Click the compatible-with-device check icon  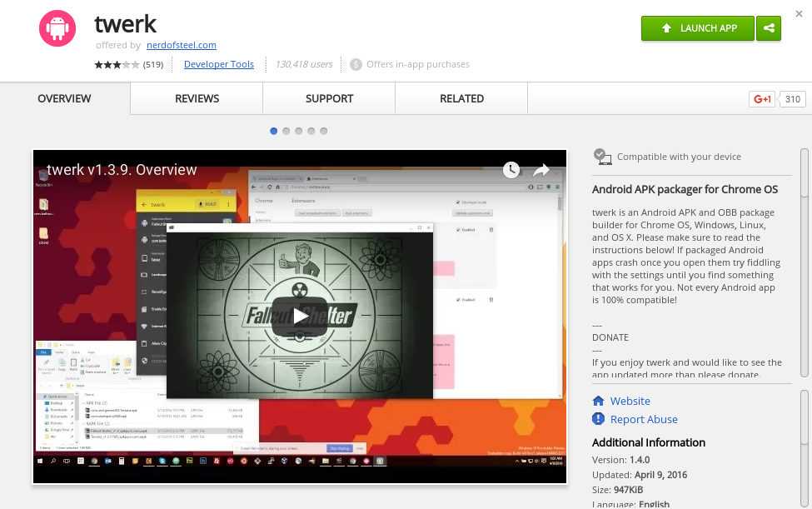coord(602,157)
